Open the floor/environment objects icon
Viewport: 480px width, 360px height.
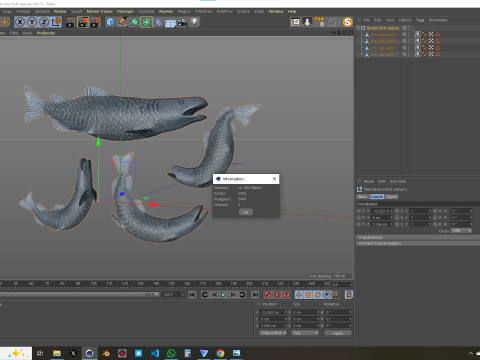click(x=170, y=23)
